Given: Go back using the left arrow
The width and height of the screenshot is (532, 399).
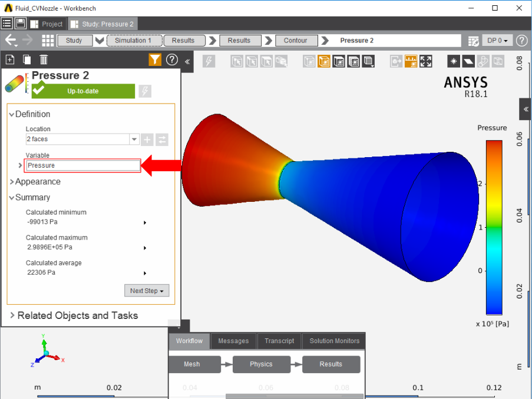Looking at the screenshot, I should 11,41.
